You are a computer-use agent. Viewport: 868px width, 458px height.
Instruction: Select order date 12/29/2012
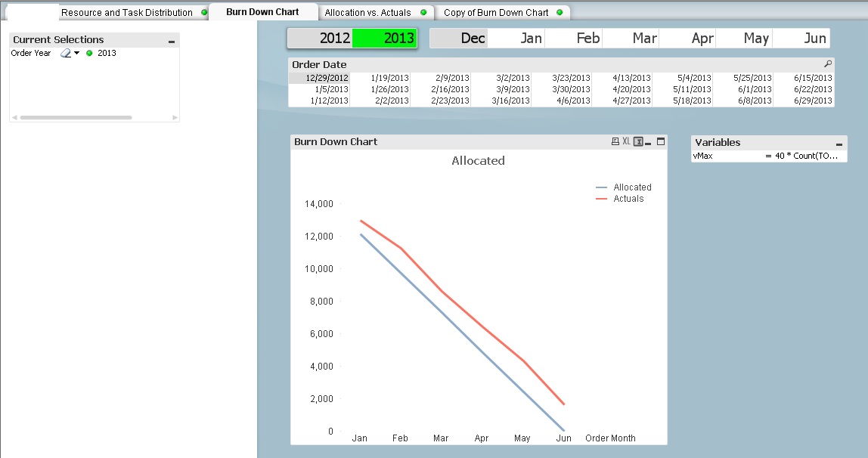pos(319,78)
